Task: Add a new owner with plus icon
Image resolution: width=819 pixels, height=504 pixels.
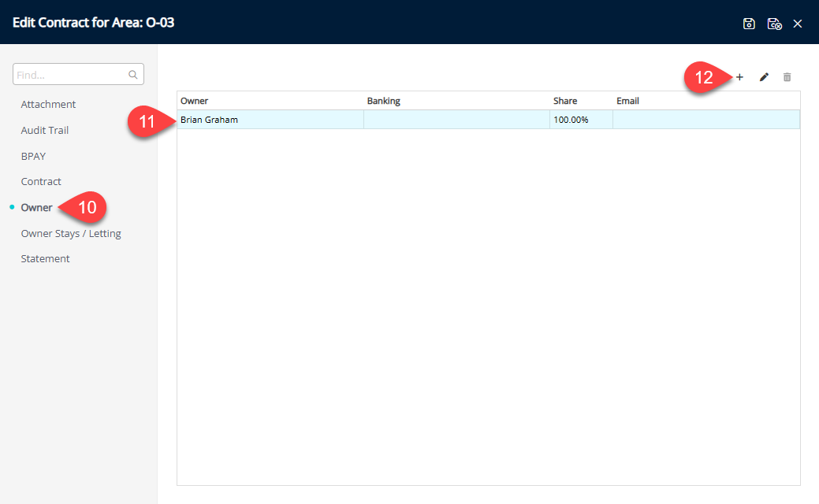Action: pyautogui.click(x=739, y=77)
